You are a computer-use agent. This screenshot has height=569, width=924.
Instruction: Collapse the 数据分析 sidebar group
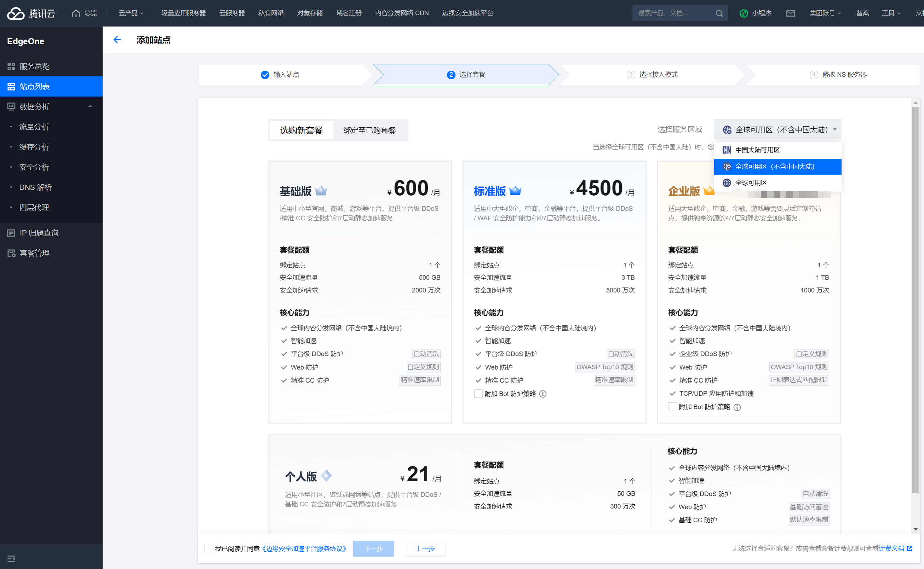coord(90,106)
